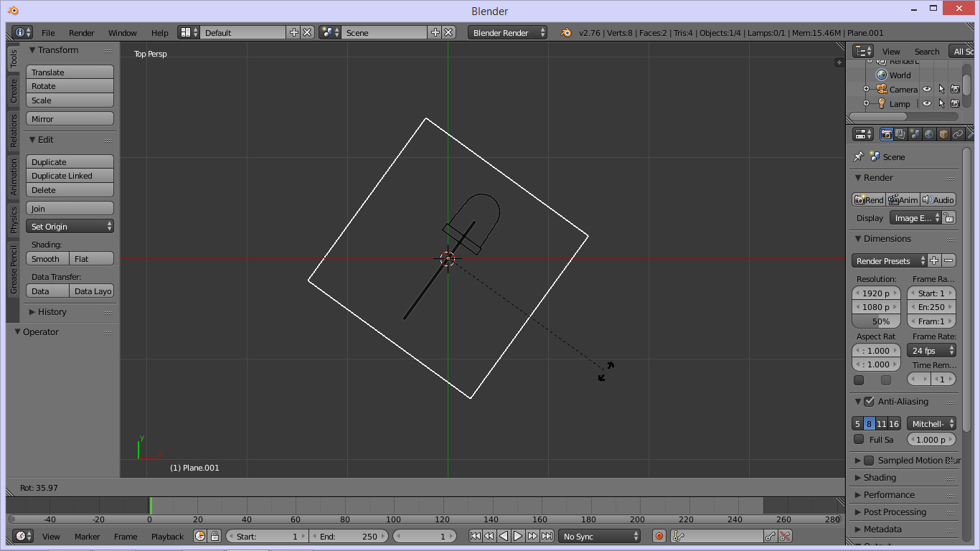Open the frame rate 24 fps dropdown
980x551 pixels.
pyautogui.click(x=932, y=350)
